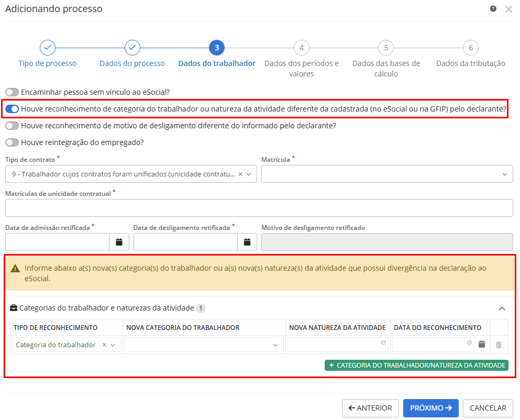Click the help question mark icon
Image resolution: width=520 pixels, height=420 pixels.
tap(493, 9)
